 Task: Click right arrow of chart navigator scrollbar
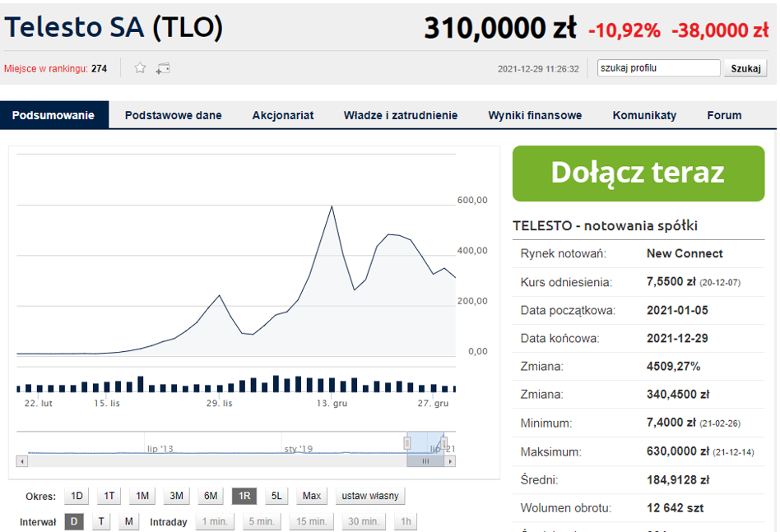450,461
